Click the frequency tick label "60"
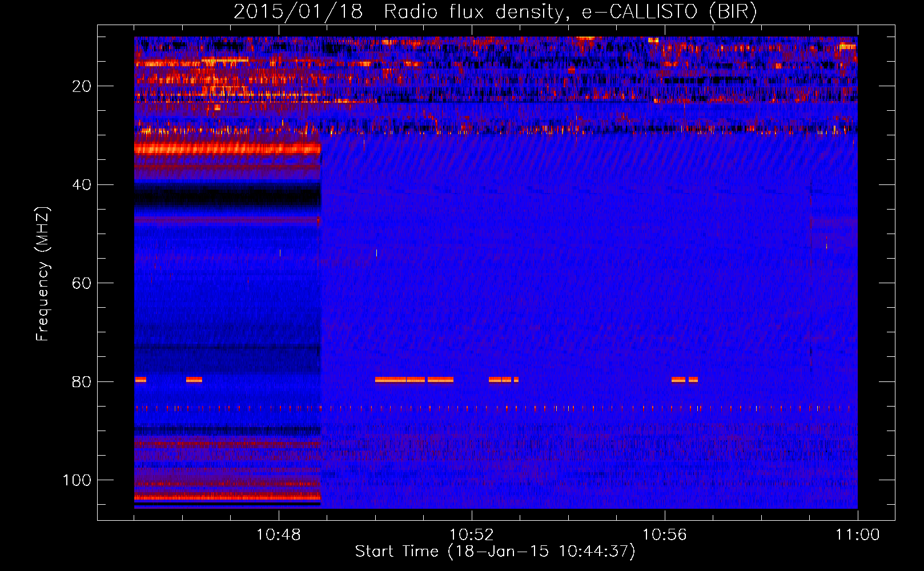The image size is (924, 571). tap(82, 283)
